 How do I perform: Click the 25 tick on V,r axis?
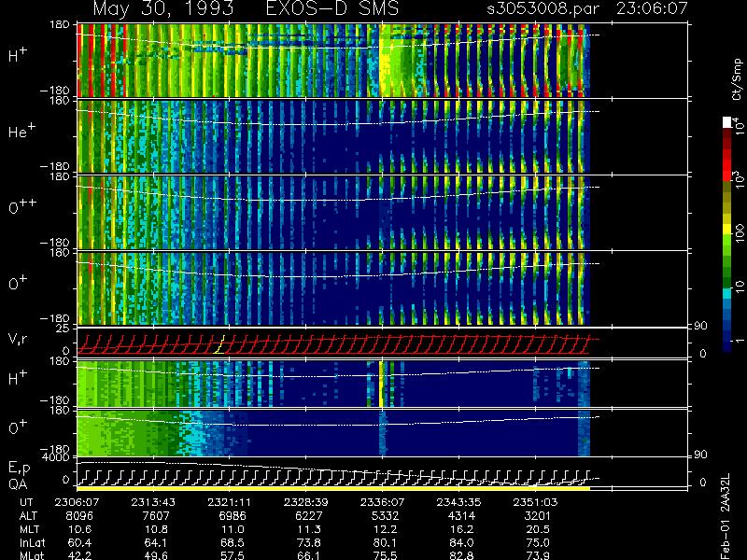[x=63, y=329]
